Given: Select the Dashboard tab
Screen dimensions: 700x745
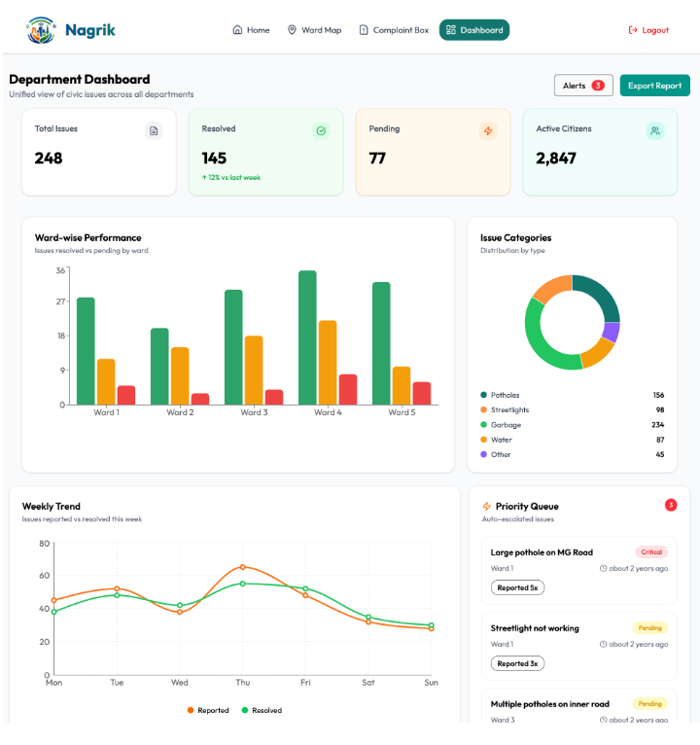Looking at the screenshot, I should (473, 30).
